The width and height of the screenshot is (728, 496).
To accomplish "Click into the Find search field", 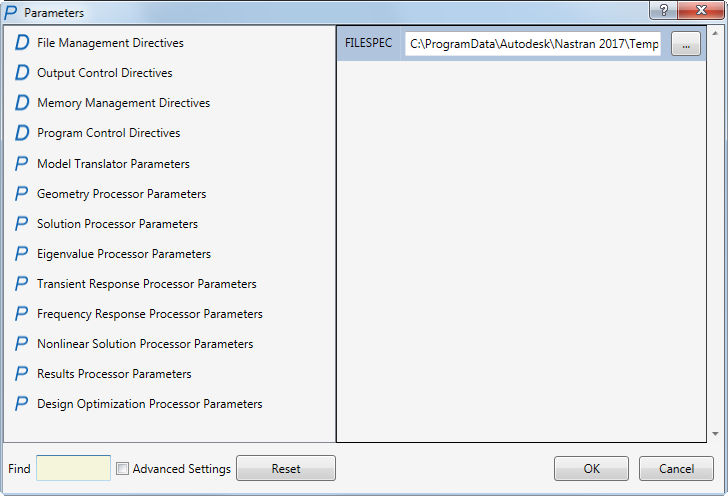I will coord(73,468).
